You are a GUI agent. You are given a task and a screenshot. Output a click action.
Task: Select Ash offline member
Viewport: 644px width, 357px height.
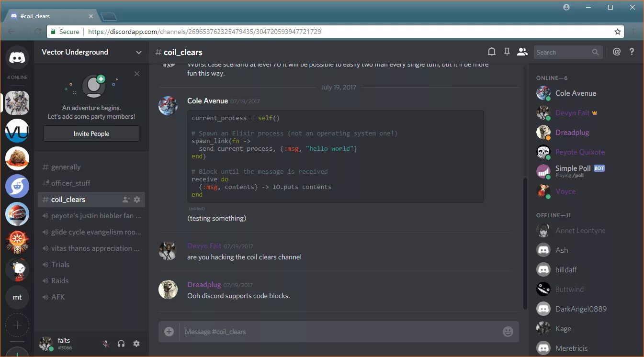585,250
